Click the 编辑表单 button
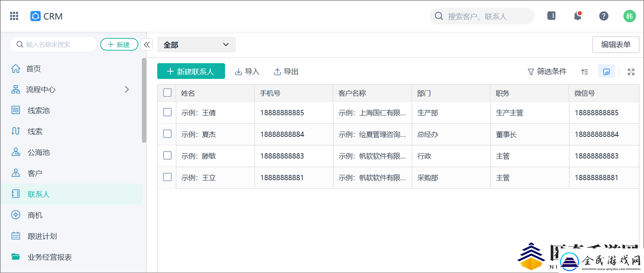Screen dimensions: 644x273 pyautogui.click(x=616, y=45)
